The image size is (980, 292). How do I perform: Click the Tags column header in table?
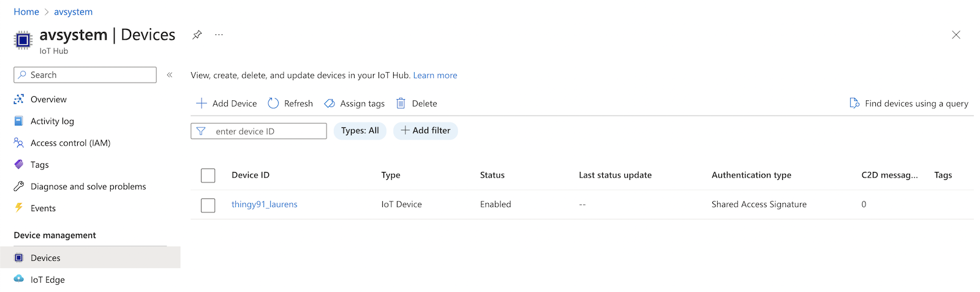pyautogui.click(x=943, y=175)
